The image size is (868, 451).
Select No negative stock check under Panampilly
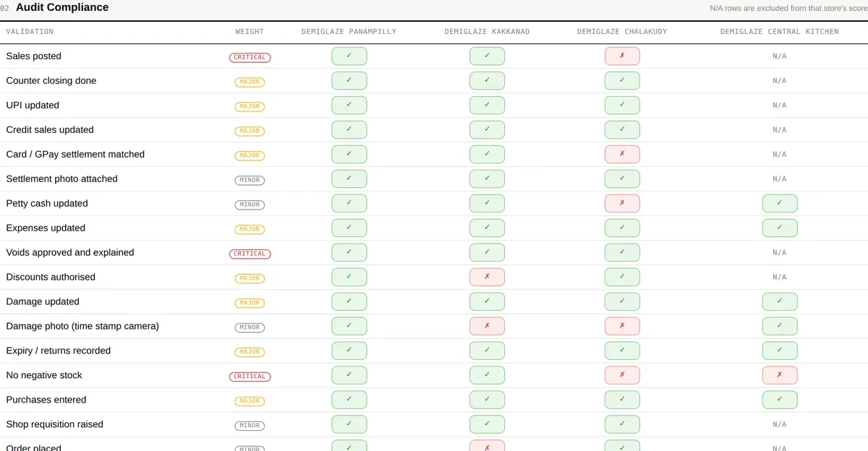point(349,376)
